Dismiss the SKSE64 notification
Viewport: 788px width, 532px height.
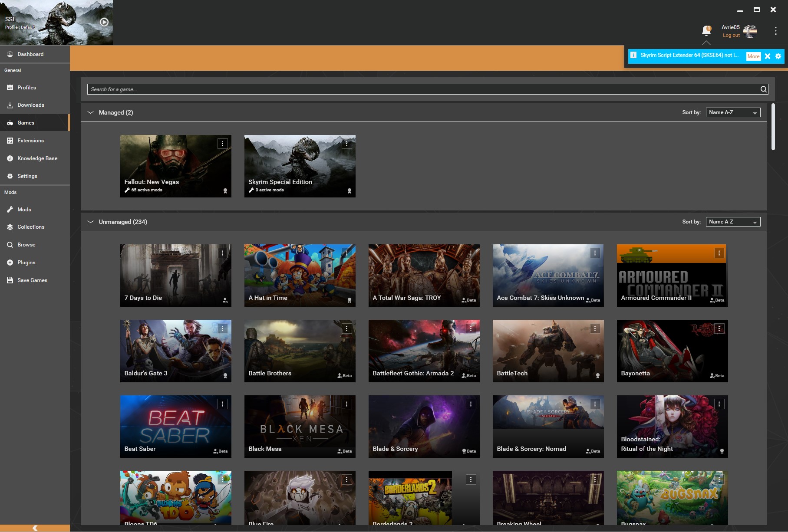click(x=768, y=56)
